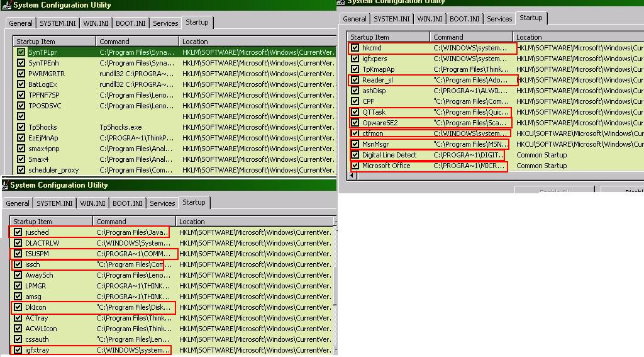Select the cssauth row name
The width and height of the screenshot is (644, 357).
click(36, 339)
